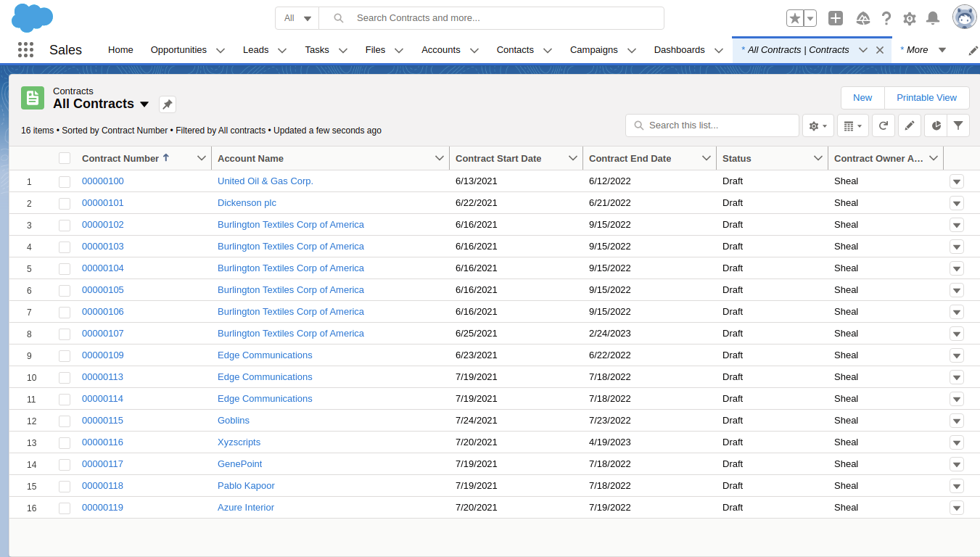Screen dimensions: 980x557
Task: Open the All search scope dropdown
Action: coord(297,18)
